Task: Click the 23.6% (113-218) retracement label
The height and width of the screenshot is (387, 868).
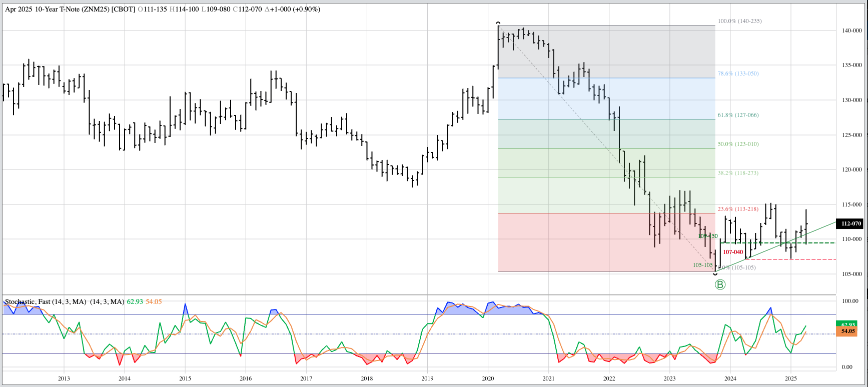Action: pos(738,209)
